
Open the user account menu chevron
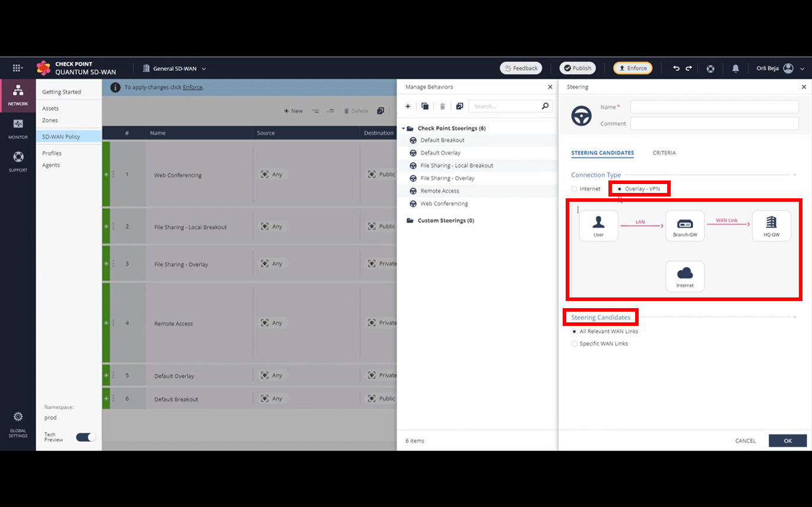click(802, 69)
